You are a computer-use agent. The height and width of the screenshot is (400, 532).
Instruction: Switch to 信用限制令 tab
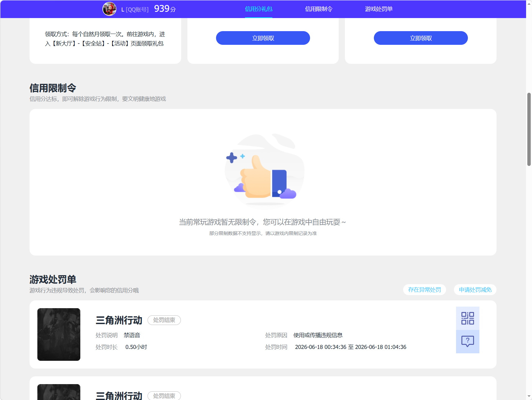(x=319, y=9)
